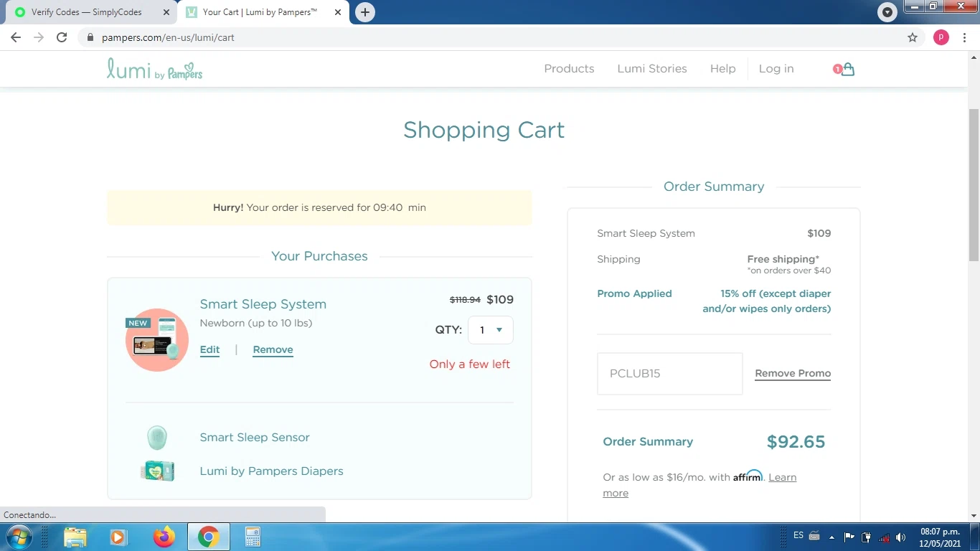
Task: Edit the Smart Sleep System item
Action: [209, 350]
